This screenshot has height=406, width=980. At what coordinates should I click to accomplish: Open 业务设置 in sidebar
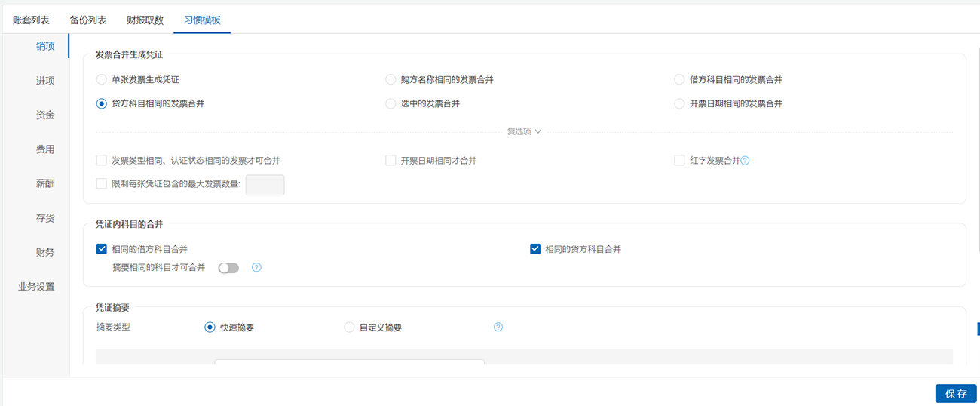click(x=36, y=287)
